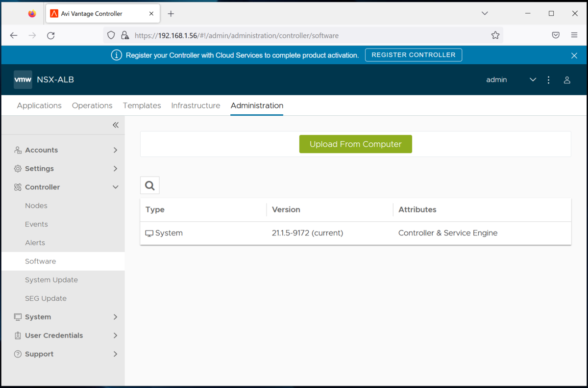Click Upload From Computer button
The height and width of the screenshot is (388, 588).
(355, 144)
